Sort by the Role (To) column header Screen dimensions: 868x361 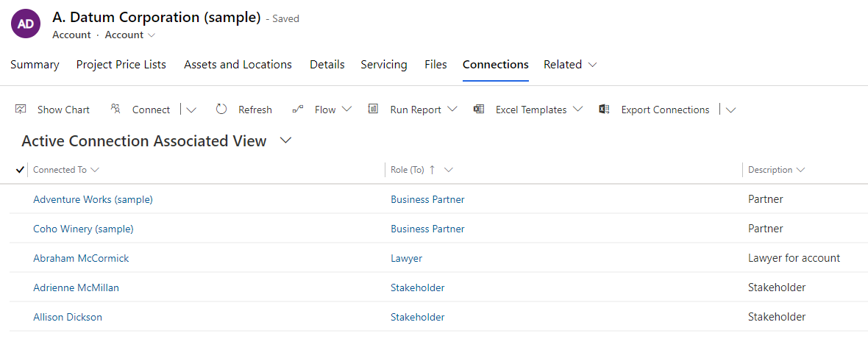coord(408,170)
